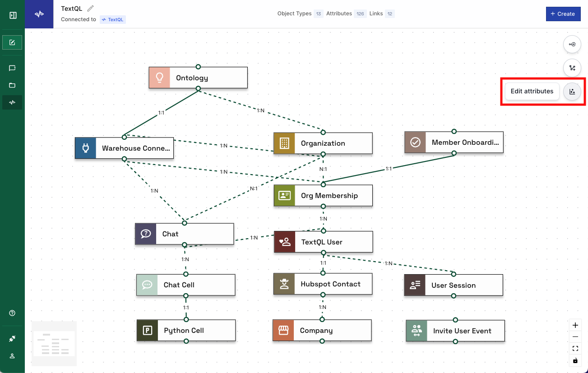588x373 pixels.
Task: Select the User Session node label
Action: click(x=454, y=286)
